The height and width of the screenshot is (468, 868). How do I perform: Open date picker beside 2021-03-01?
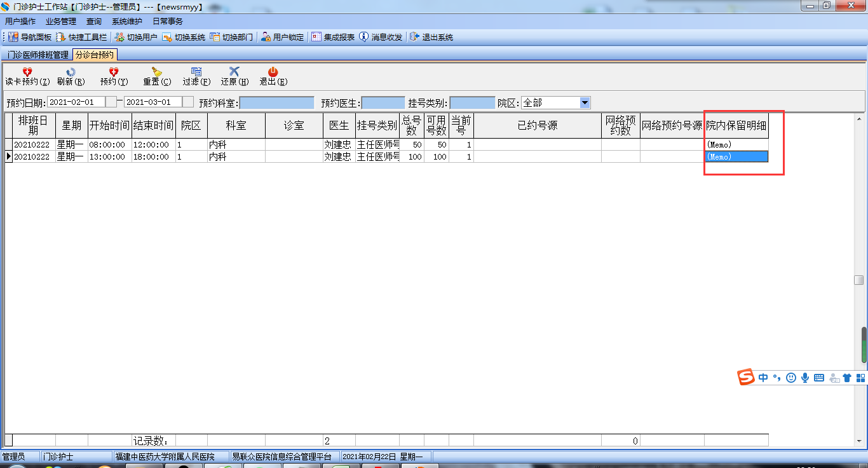point(188,102)
